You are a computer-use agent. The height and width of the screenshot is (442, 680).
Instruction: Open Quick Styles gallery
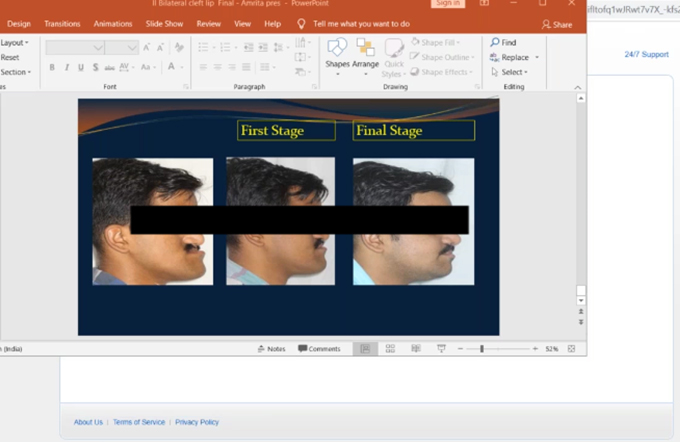pos(394,58)
